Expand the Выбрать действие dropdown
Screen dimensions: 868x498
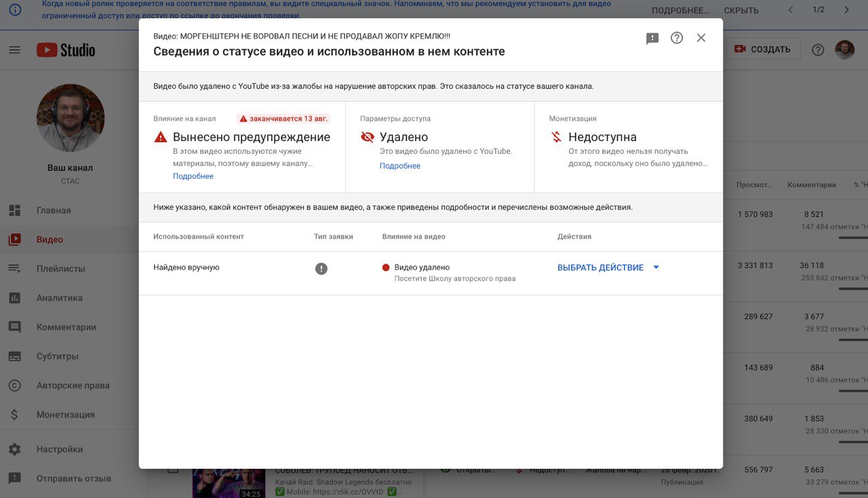pyautogui.click(x=608, y=268)
